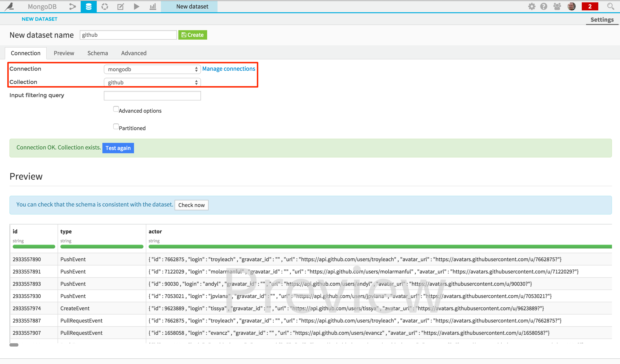Switch to the Schema tab
The image size is (620, 364).
click(x=97, y=53)
